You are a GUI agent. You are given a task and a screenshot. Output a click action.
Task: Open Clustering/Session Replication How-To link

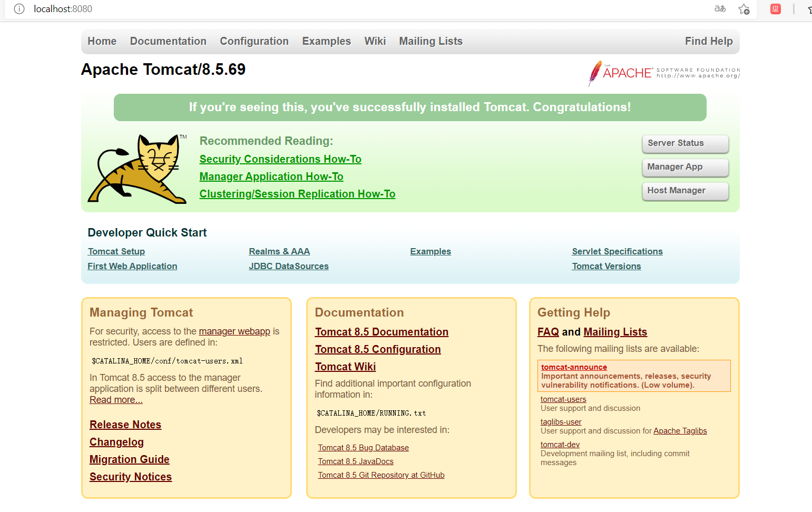tap(297, 194)
